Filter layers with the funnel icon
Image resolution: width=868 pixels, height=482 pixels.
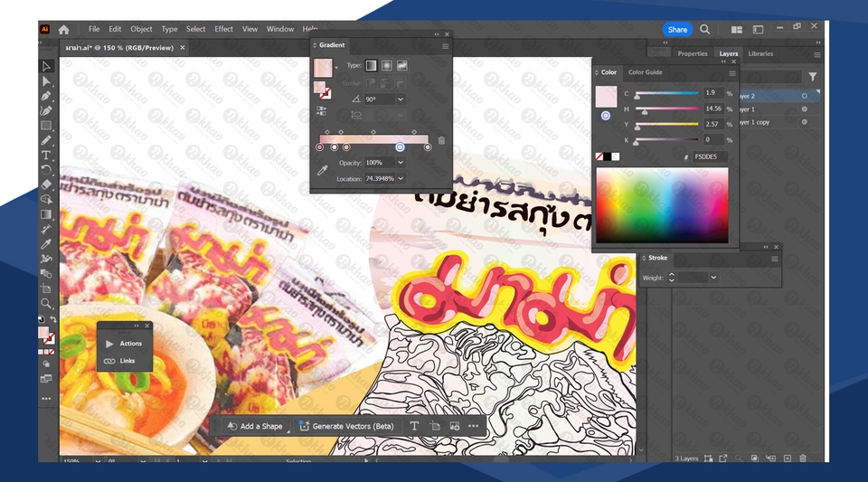(813, 77)
